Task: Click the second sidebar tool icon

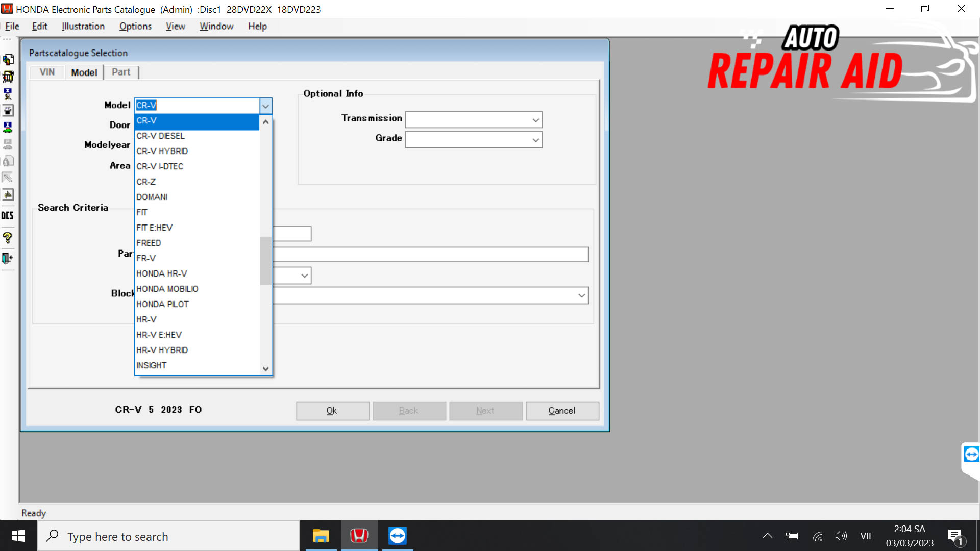Action: [x=8, y=76]
